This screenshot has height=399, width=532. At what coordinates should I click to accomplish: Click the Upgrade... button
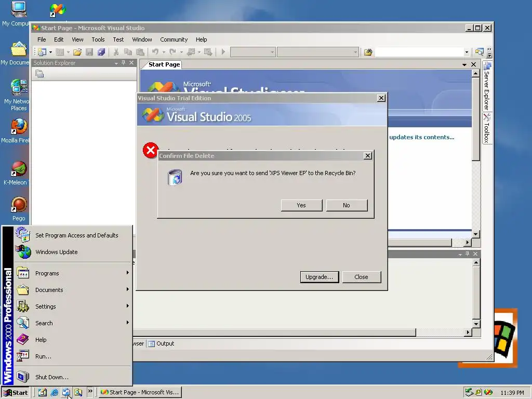pos(320,277)
